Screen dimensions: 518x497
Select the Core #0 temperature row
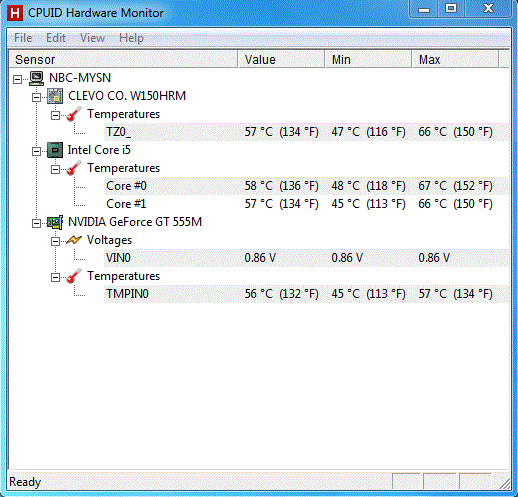(306, 186)
